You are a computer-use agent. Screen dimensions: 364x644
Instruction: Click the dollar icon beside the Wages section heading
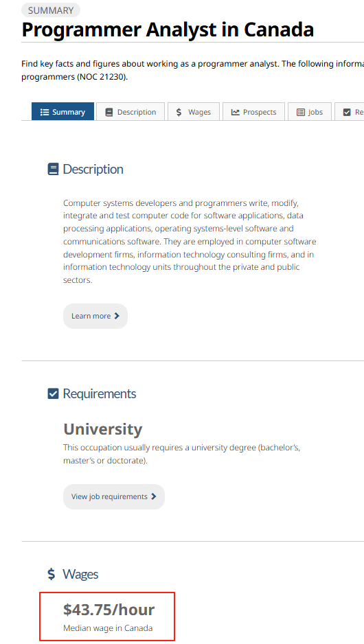(x=52, y=574)
